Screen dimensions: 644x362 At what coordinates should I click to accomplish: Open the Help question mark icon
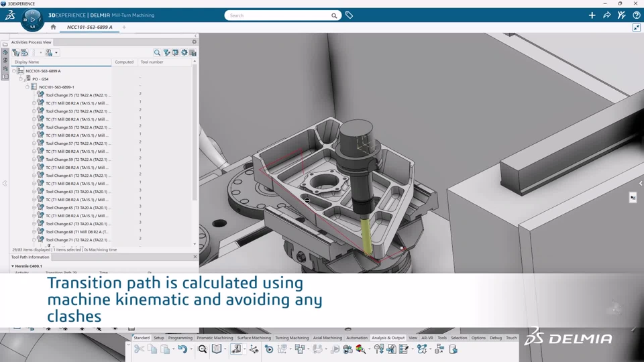[x=636, y=15]
